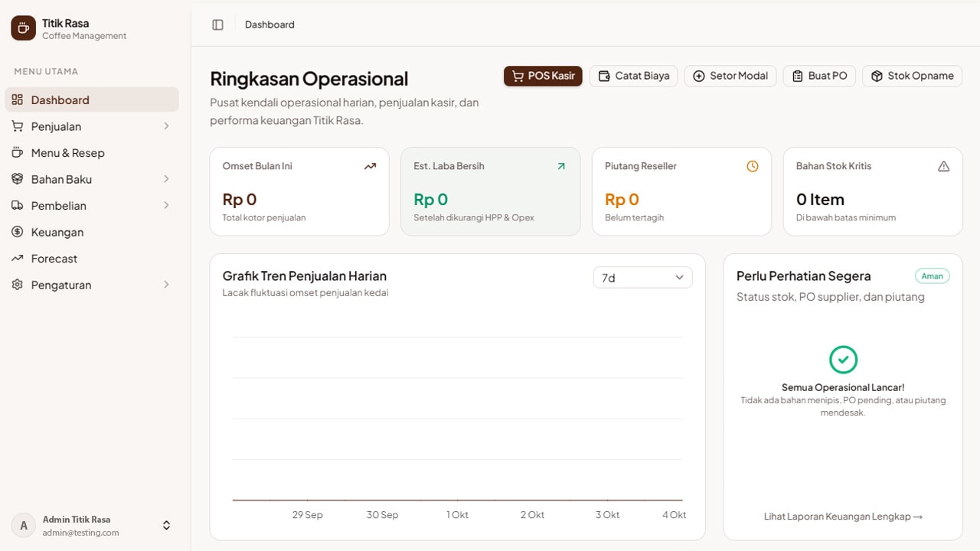Click the Semua Operasional Lancar! message

click(x=843, y=388)
